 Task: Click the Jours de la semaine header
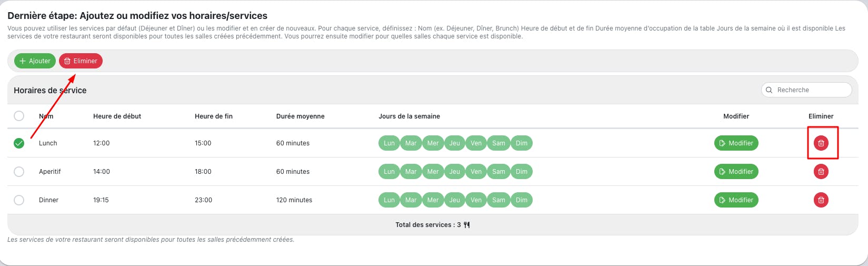click(409, 116)
